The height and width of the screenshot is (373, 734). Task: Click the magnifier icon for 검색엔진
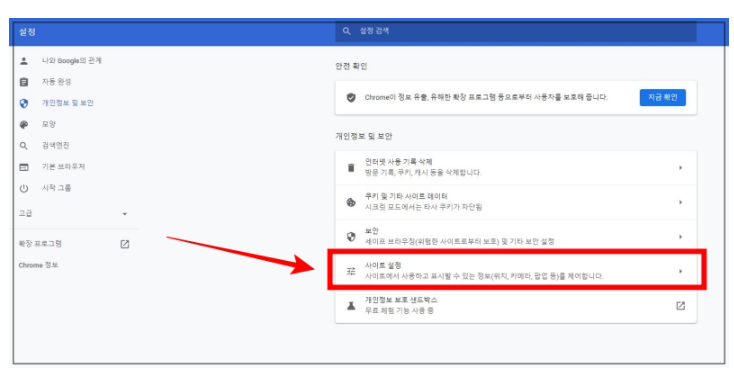point(24,146)
